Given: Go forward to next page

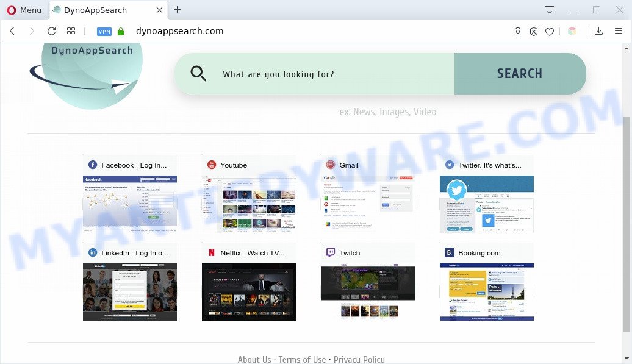Looking at the screenshot, I should [x=32, y=31].
